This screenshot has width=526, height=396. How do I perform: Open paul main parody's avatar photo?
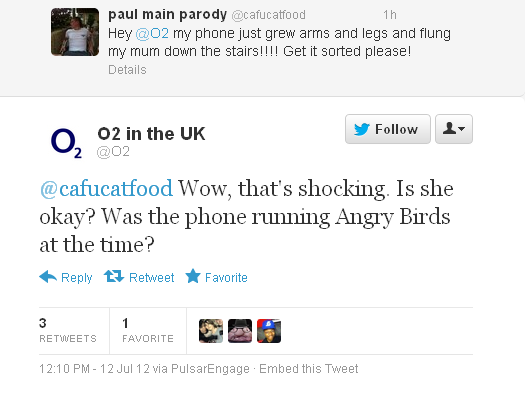click(75, 32)
